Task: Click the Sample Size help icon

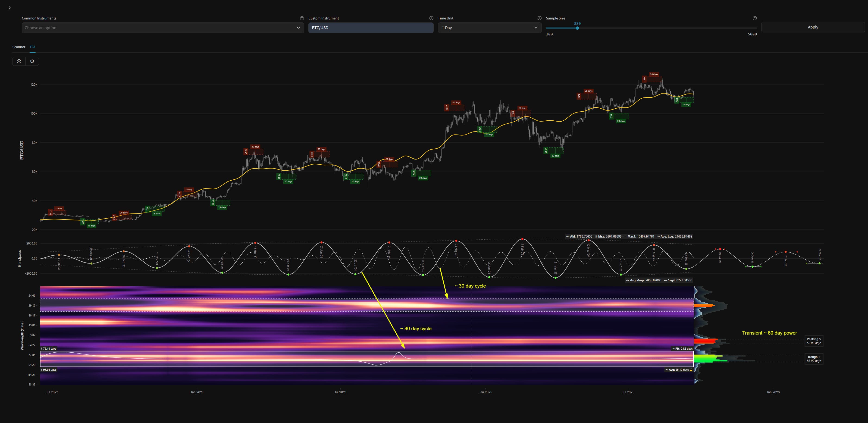Action: pos(755,18)
